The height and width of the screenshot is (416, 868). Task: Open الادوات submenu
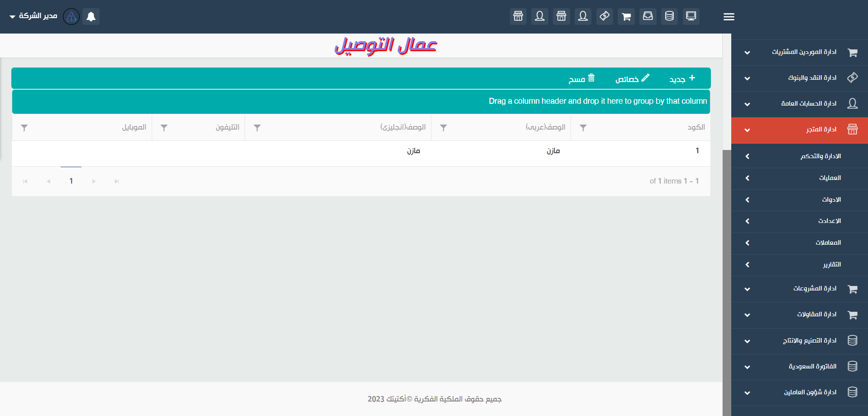(800, 200)
